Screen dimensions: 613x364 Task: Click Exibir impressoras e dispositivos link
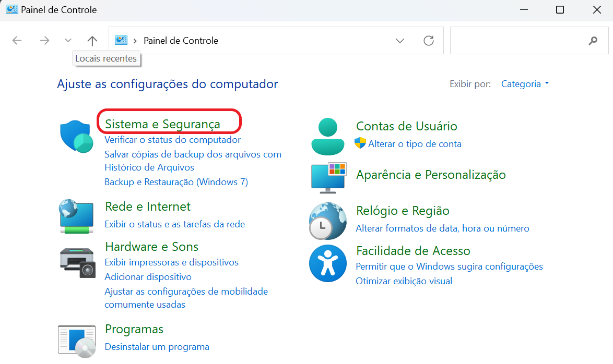pyautogui.click(x=172, y=262)
